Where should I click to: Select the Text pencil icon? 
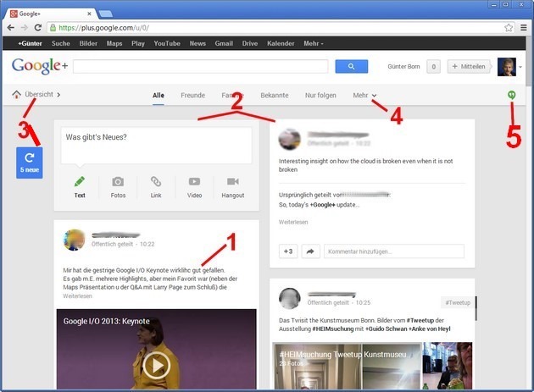(80, 181)
